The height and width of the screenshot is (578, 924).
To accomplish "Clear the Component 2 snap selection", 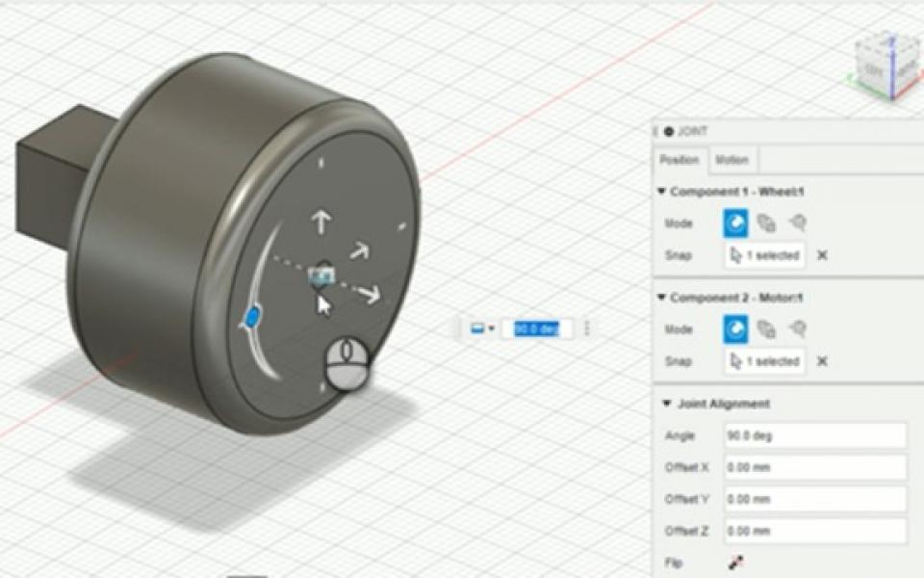I will [x=822, y=361].
